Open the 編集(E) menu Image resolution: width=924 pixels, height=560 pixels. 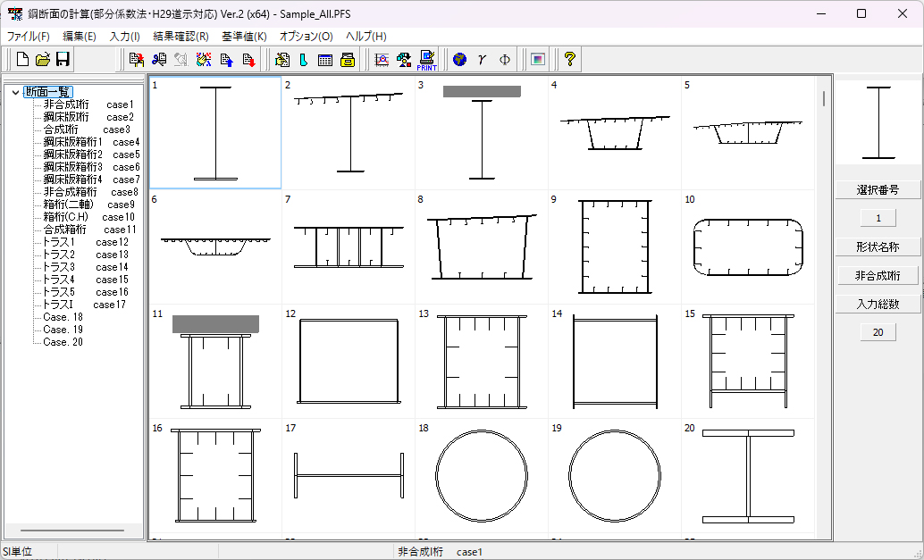click(x=80, y=37)
